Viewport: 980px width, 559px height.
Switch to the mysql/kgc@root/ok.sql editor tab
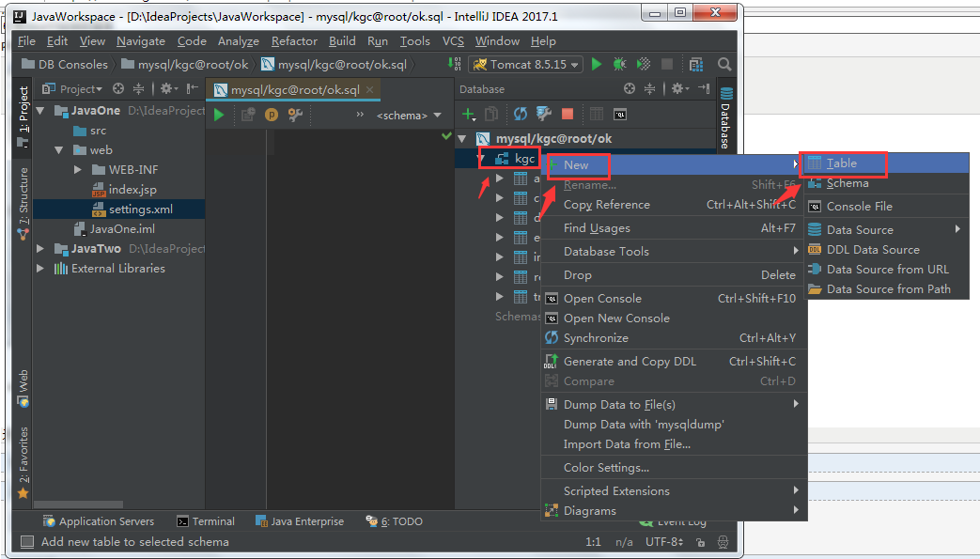point(294,90)
